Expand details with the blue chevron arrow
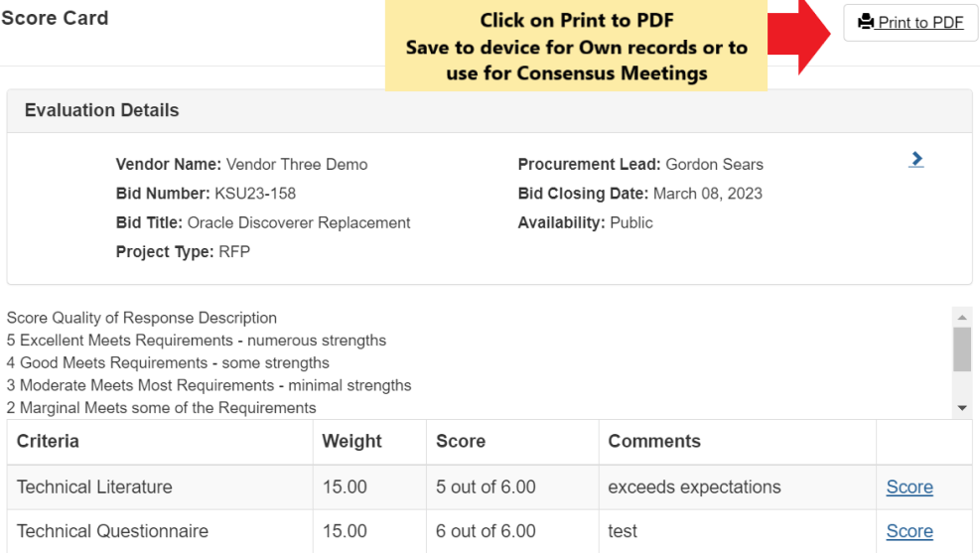Image resolution: width=980 pixels, height=553 pixels. coord(916,160)
